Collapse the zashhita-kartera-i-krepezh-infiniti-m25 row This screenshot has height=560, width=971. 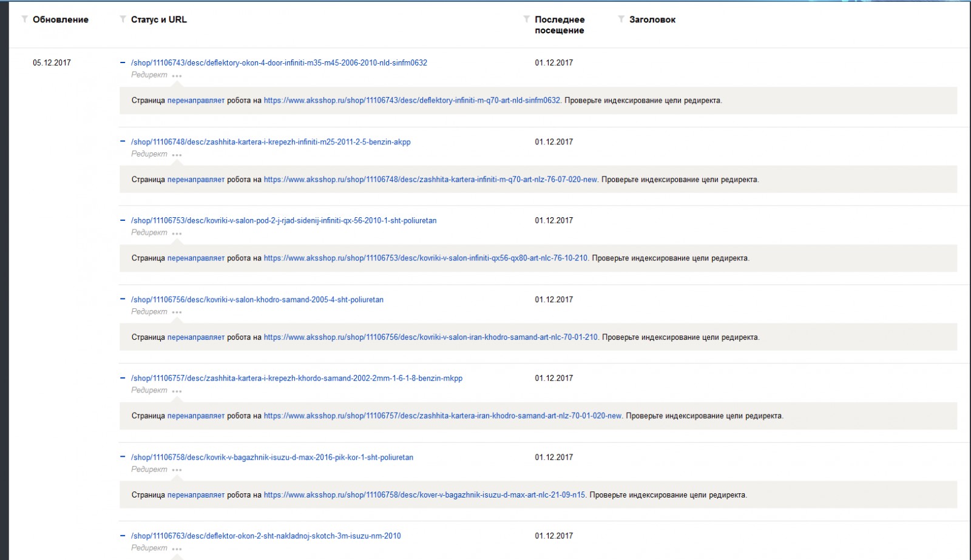coord(123,141)
